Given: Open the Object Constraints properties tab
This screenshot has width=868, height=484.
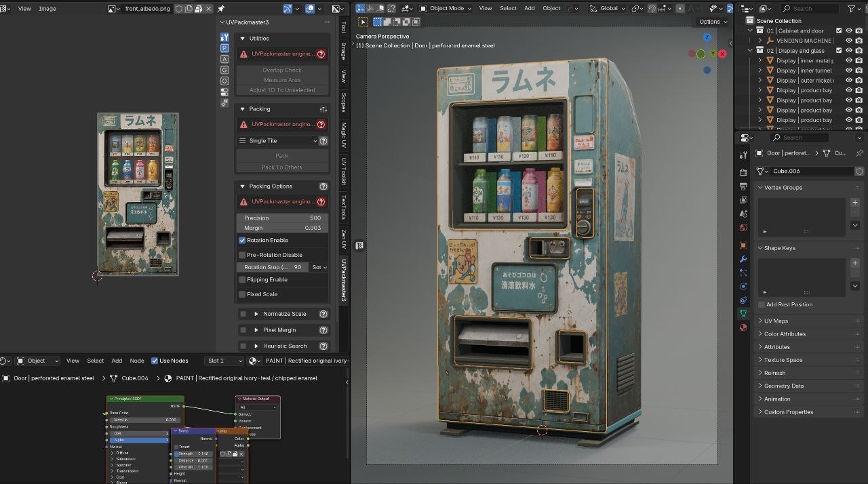Looking at the screenshot, I should [x=743, y=300].
